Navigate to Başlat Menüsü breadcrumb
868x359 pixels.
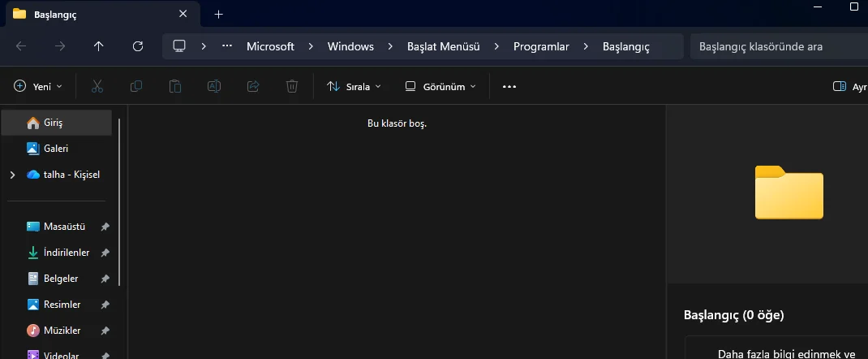tap(444, 46)
